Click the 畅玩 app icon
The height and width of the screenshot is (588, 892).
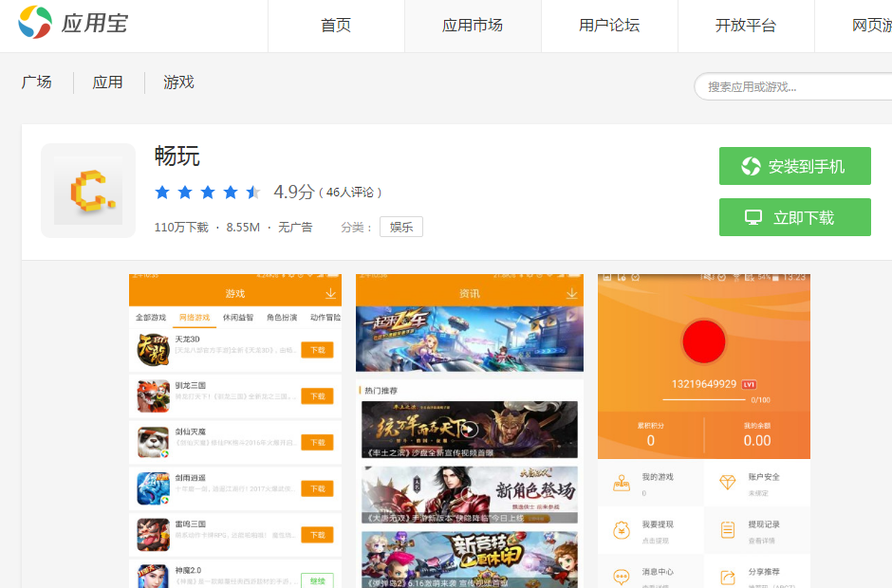[88, 191]
